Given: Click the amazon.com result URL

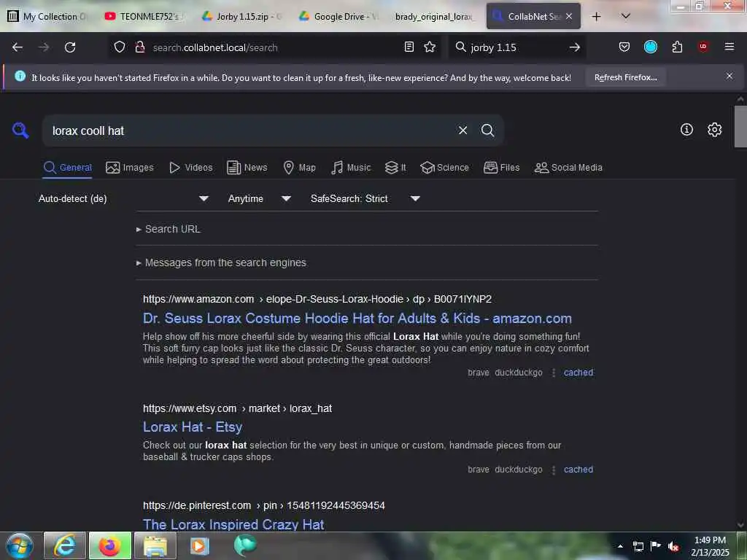Looking at the screenshot, I should [317, 299].
